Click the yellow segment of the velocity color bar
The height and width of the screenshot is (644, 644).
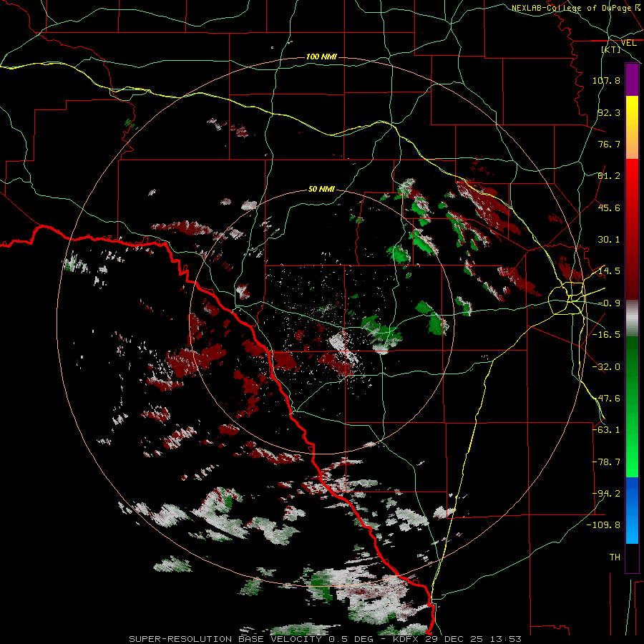(632, 112)
